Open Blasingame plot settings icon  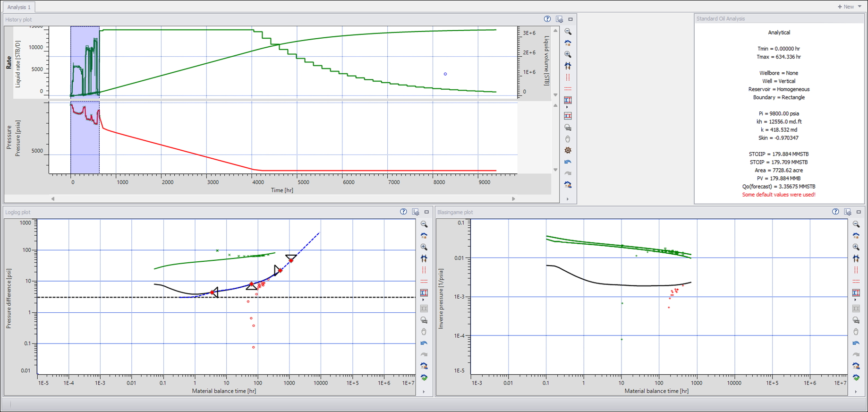(848, 212)
